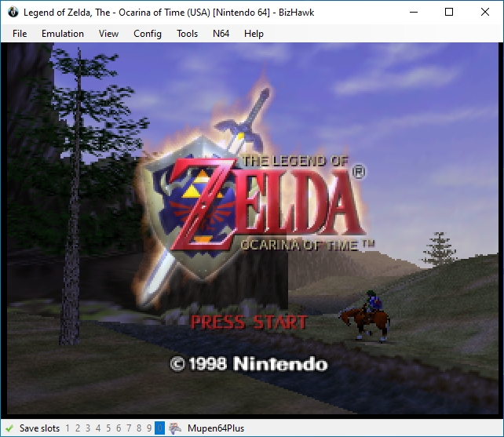Expand the Config menu

click(148, 34)
